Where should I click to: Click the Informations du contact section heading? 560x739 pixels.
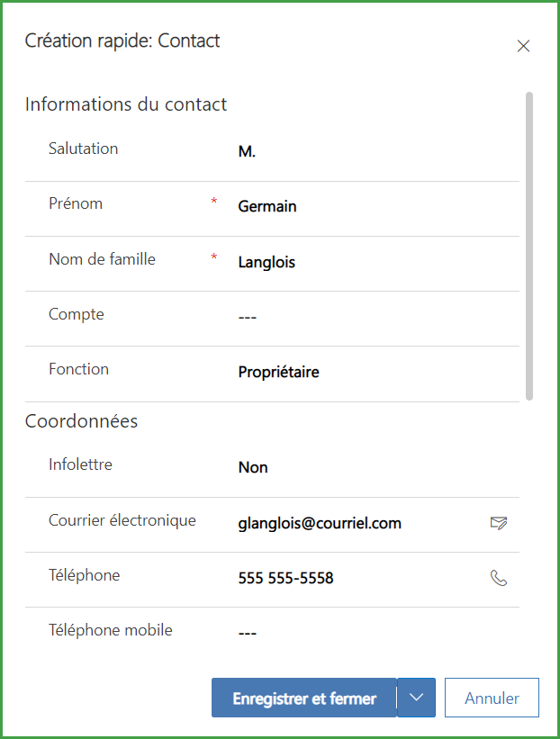pyautogui.click(x=126, y=104)
